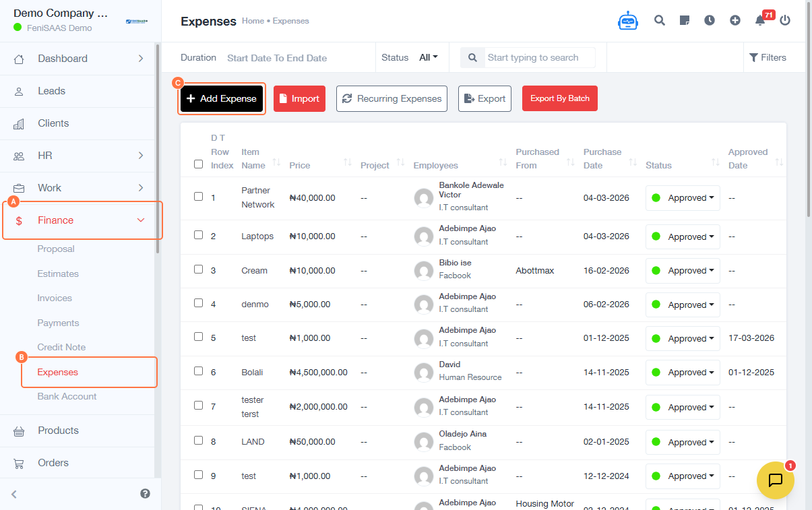812x510 pixels.
Task: Click the Recurring Expenses button
Action: coord(392,98)
